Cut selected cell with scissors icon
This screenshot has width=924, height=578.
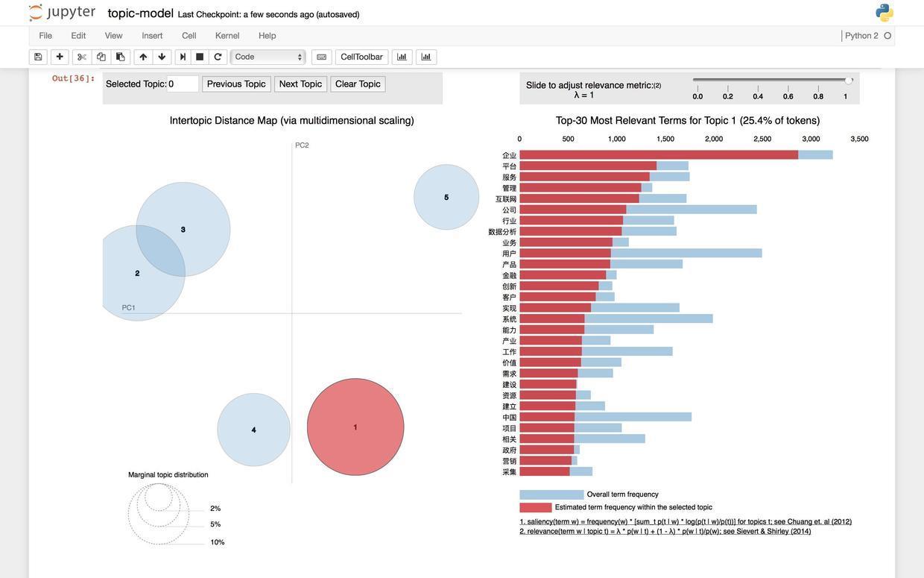(x=82, y=57)
